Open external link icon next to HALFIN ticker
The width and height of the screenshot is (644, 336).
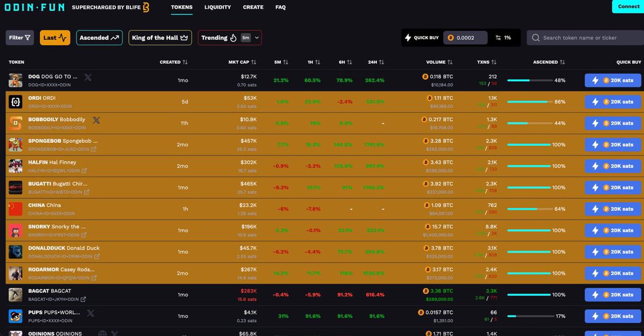[x=84, y=171]
